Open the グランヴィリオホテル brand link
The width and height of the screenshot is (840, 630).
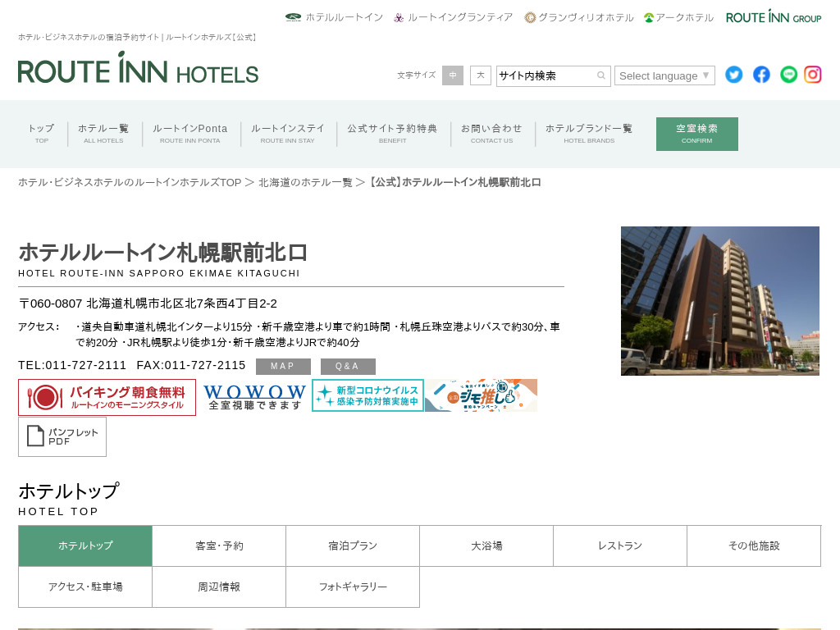pyautogui.click(x=579, y=17)
